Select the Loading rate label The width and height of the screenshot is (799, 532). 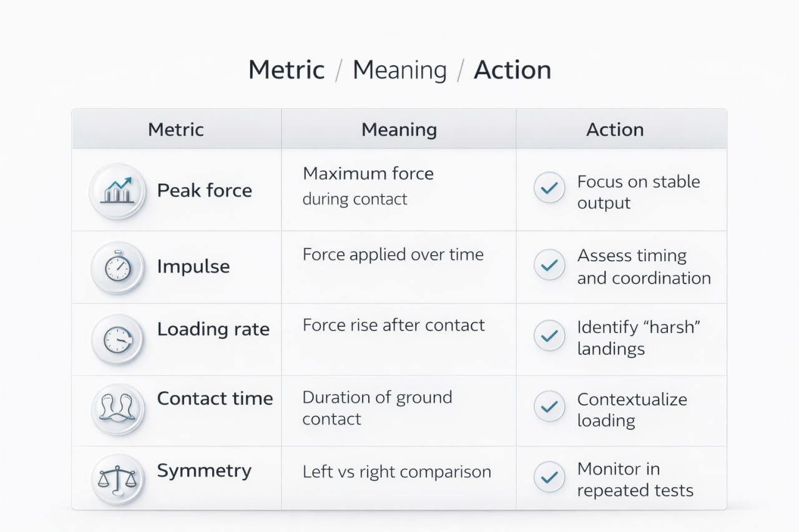pyautogui.click(x=213, y=329)
